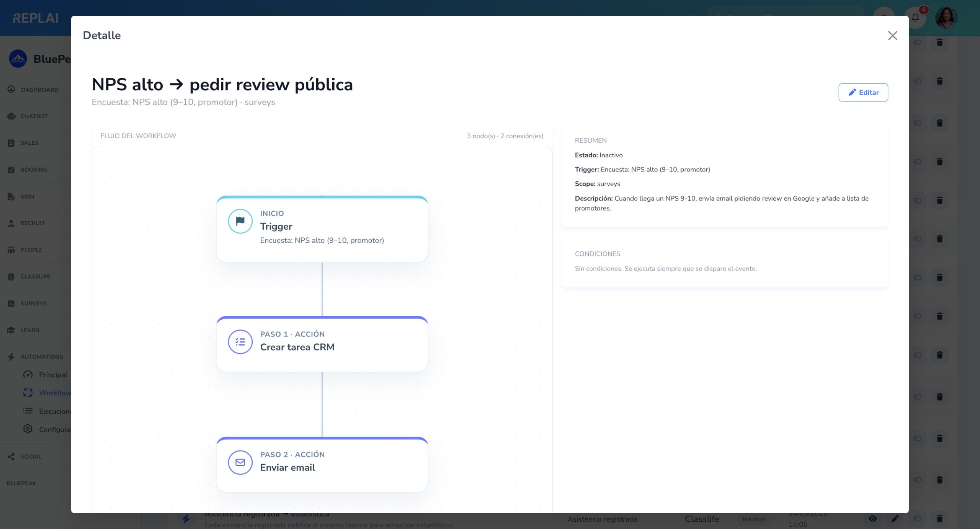
Task: Click the Sales contact-book icon
Action: [11, 143]
